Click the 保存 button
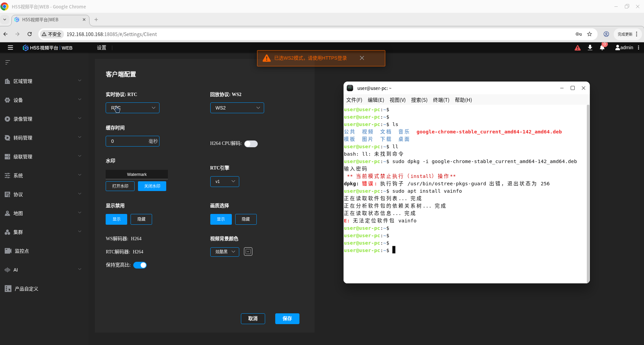 click(x=287, y=319)
